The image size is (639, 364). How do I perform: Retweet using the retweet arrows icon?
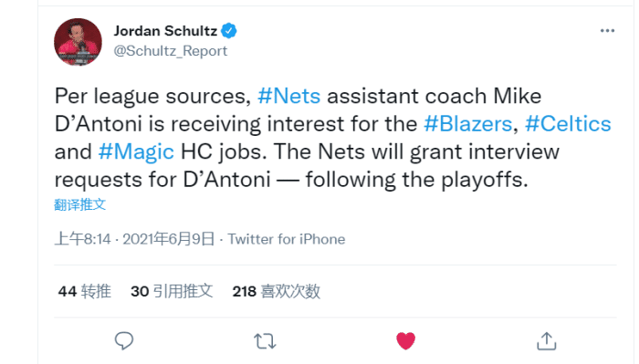pyautogui.click(x=265, y=341)
